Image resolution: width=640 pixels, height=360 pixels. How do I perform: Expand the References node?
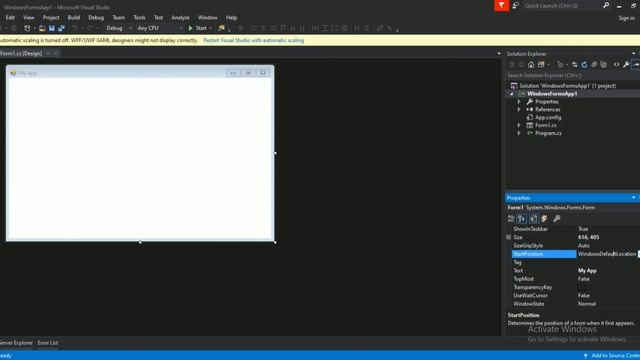pyautogui.click(x=519, y=109)
